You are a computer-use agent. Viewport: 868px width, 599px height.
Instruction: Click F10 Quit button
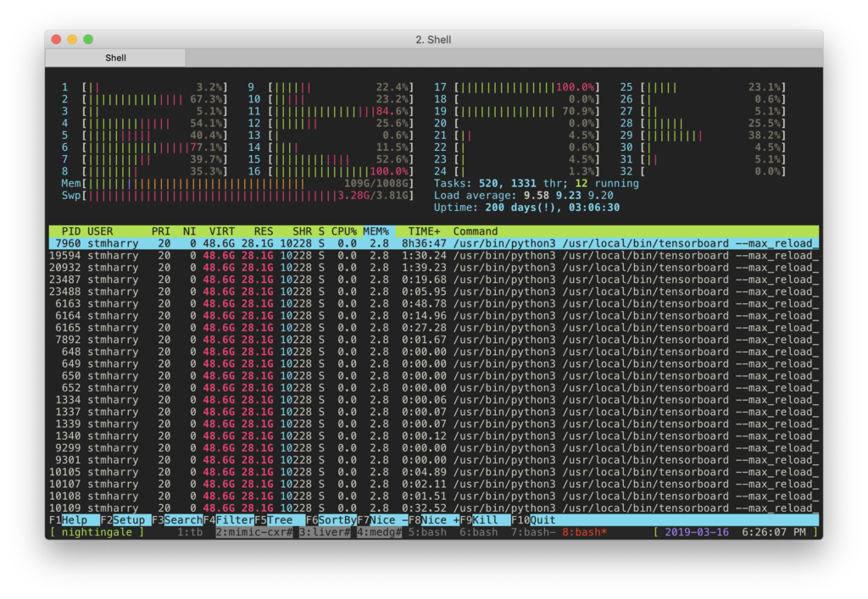pos(533,520)
